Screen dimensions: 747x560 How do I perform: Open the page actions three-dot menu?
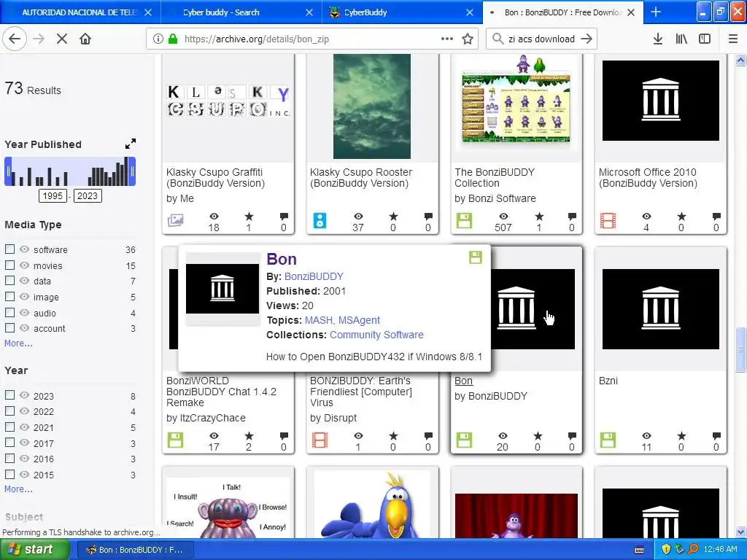(x=447, y=39)
